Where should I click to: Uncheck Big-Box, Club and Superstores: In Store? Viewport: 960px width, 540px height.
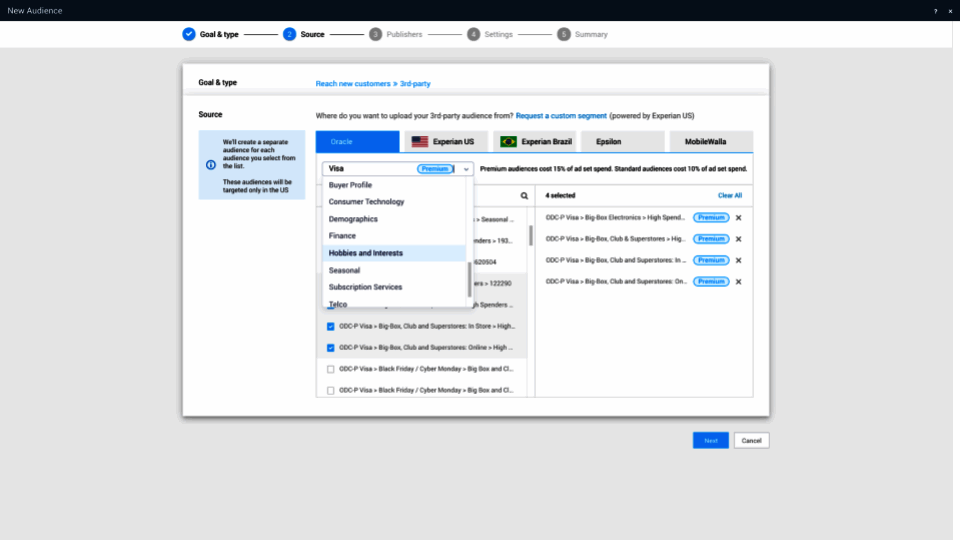coord(331,326)
